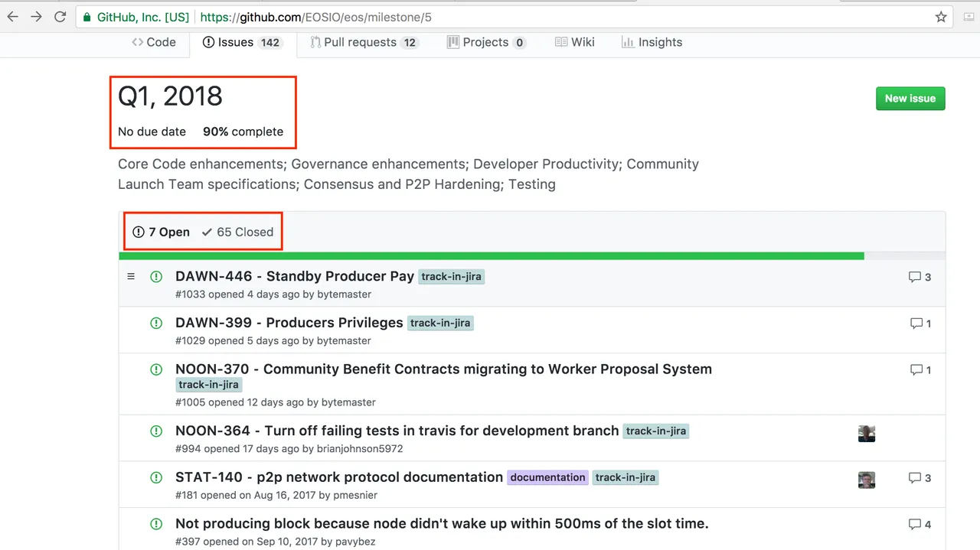The height and width of the screenshot is (550, 980).
Task: Click the secure padlock icon in address bar
Action: coord(88,17)
